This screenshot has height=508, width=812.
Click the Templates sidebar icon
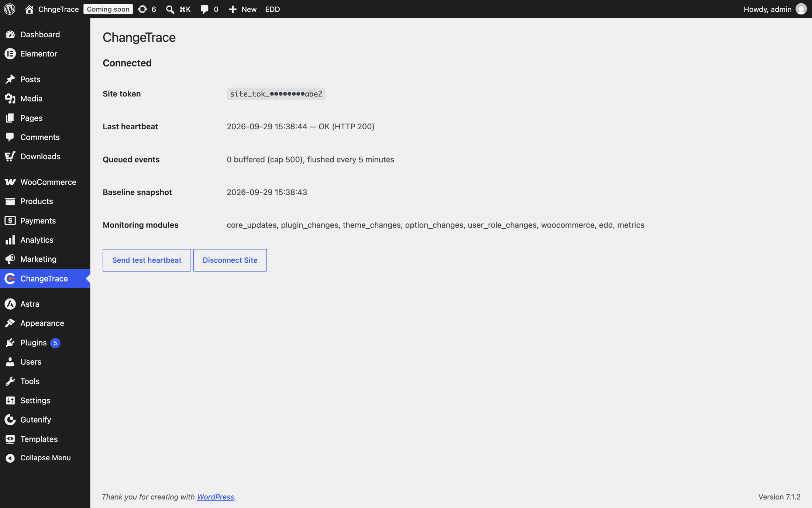pos(10,439)
